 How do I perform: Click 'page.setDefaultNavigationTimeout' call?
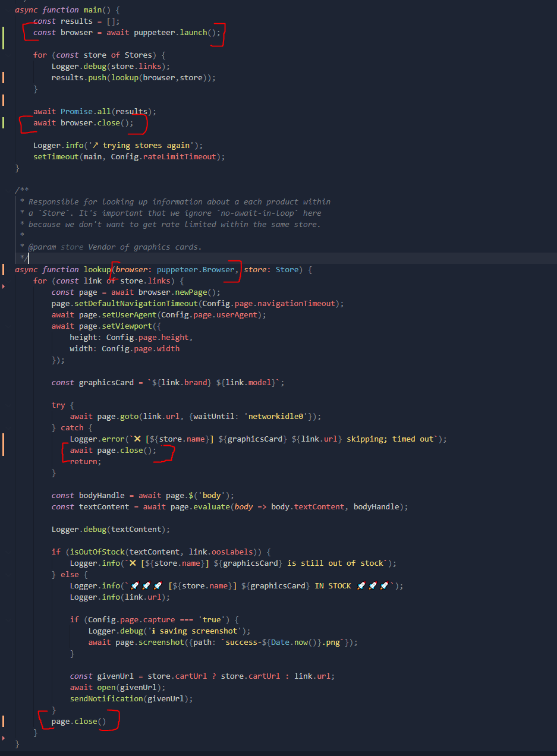(124, 303)
